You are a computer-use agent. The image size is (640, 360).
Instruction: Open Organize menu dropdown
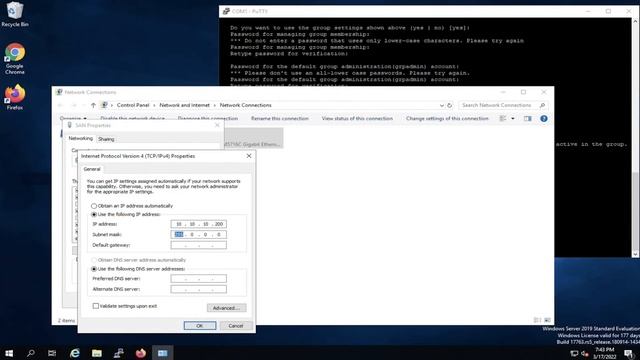pyautogui.click(x=73, y=118)
